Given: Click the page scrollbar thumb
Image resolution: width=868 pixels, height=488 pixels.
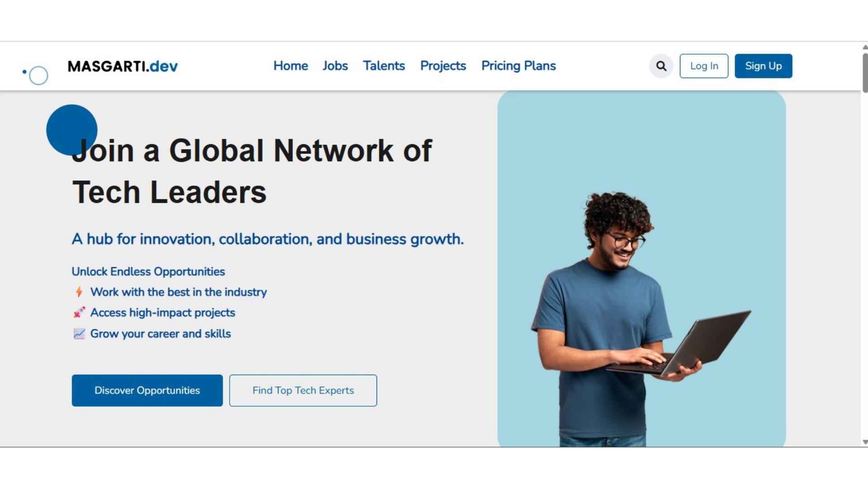Looking at the screenshot, I should [864, 72].
